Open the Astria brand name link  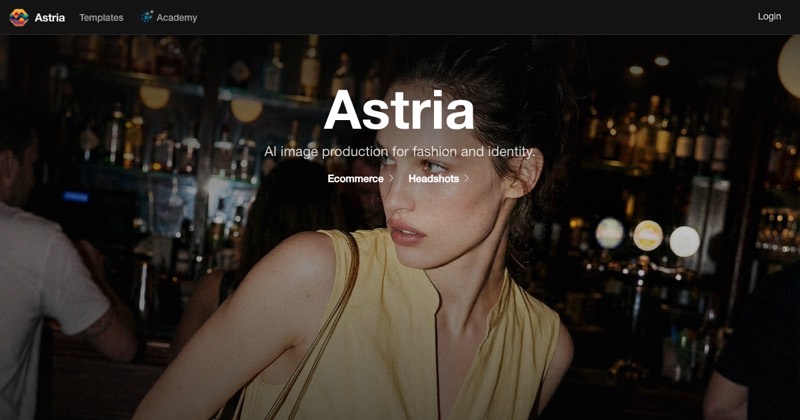pyautogui.click(x=49, y=17)
